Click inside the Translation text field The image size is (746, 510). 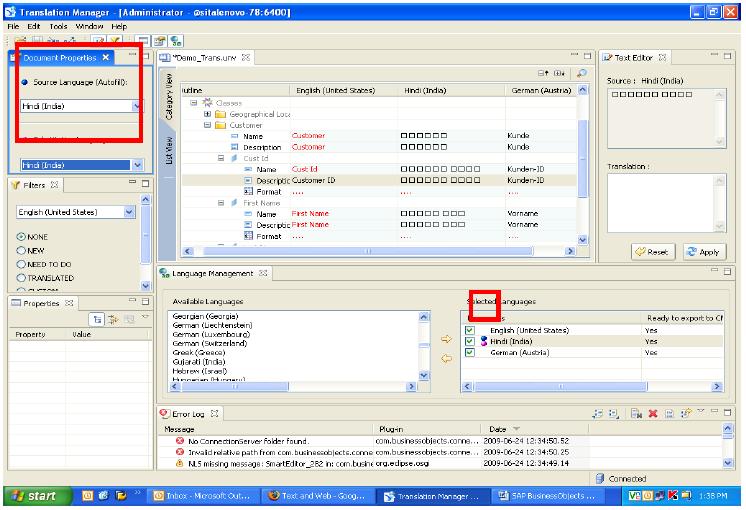click(661, 203)
